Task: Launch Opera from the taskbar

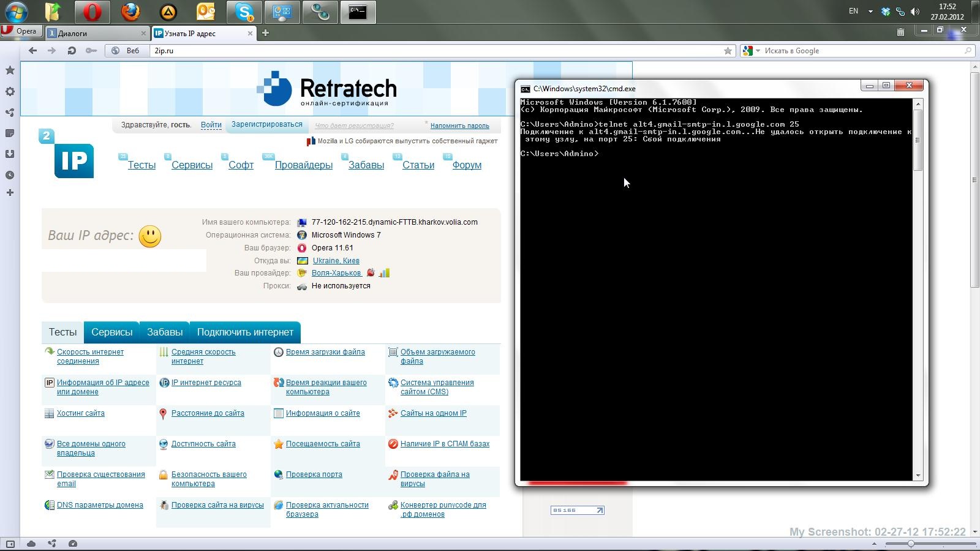Action: point(92,12)
